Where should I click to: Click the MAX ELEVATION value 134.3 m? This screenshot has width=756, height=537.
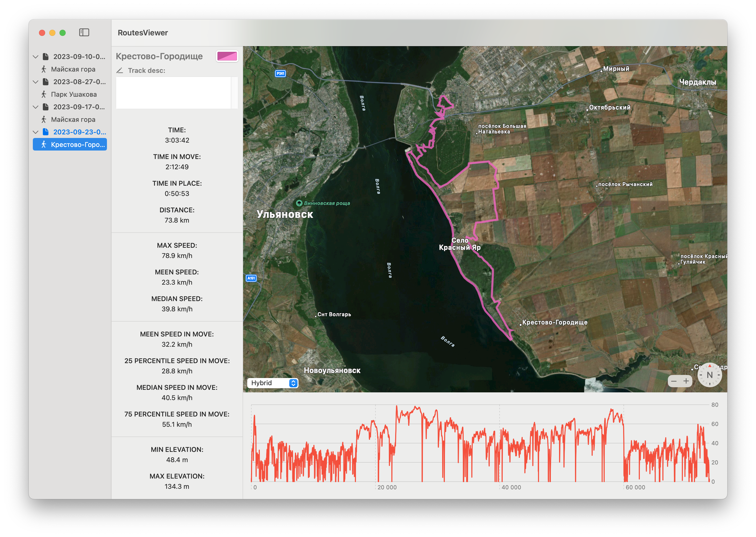pos(177,486)
